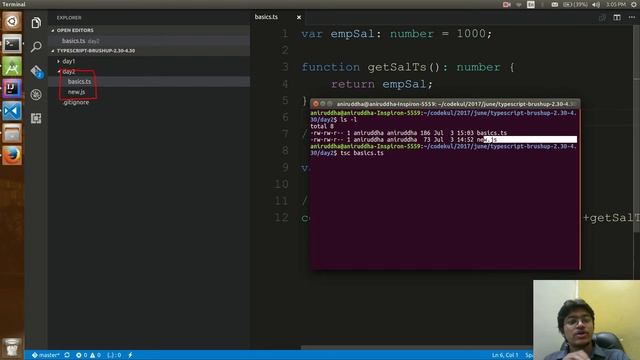Close the basics.ts tab

(299, 17)
